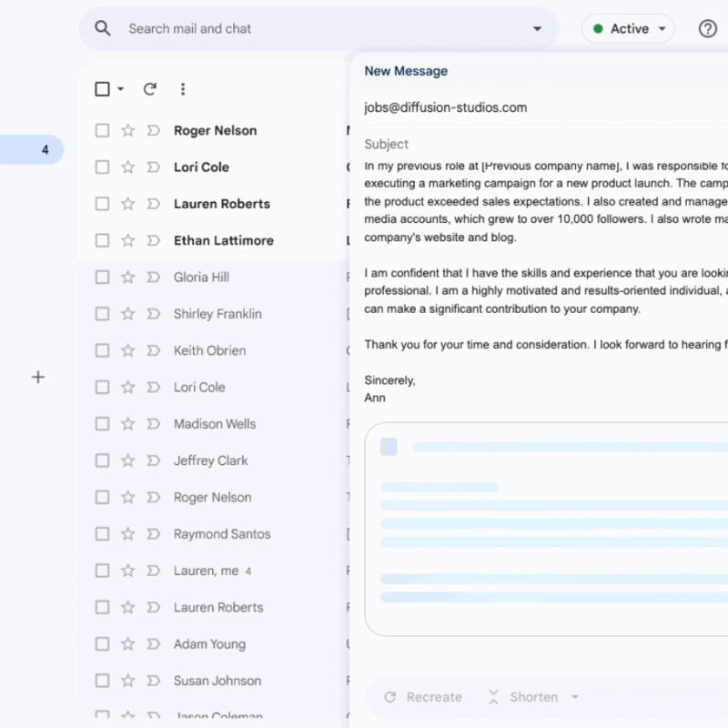Check the box beside Madison Wells

(x=102, y=424)
